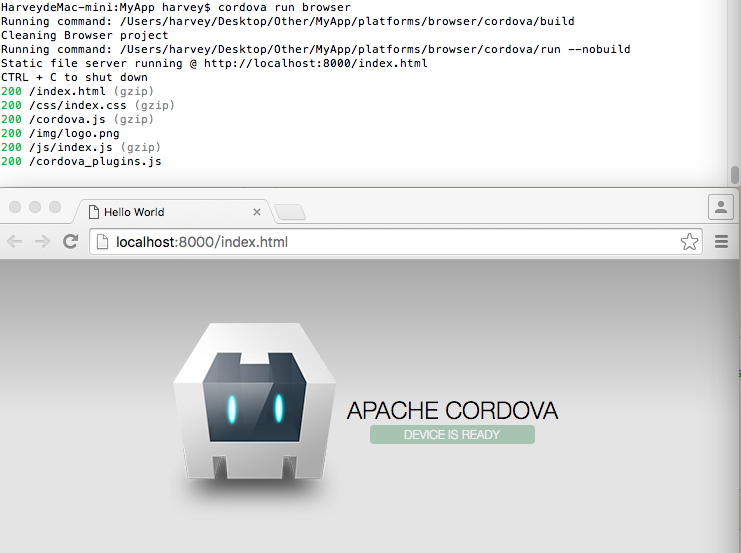The width and height of the screenshot is (741, 553).
Task: Click the terminal scrollbar thumb
Action: 734,174
